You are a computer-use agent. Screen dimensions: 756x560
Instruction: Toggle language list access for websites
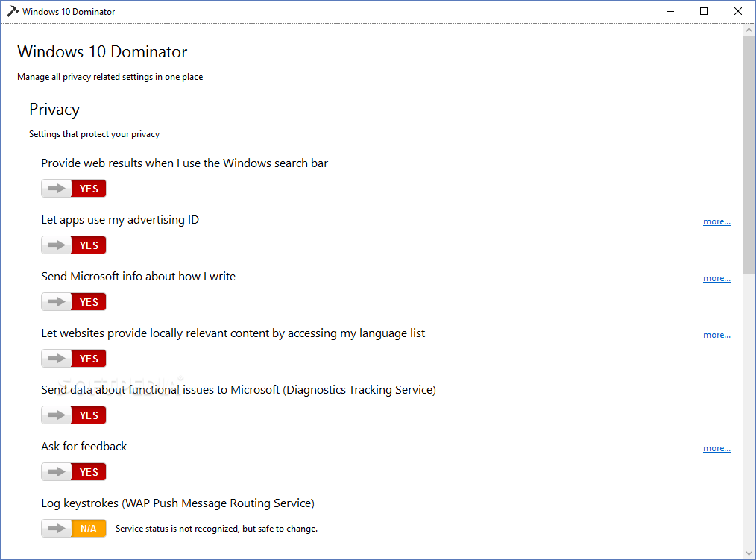(73, 359)
